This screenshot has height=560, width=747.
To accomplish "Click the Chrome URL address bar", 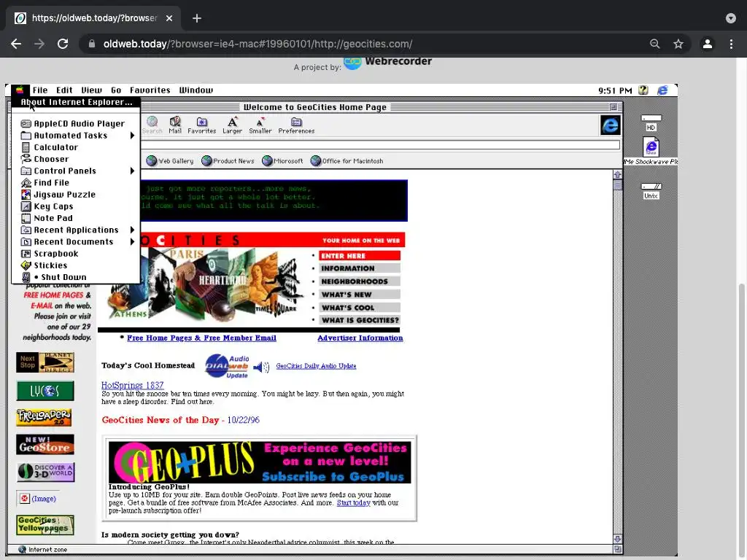I will click(x=366, y=44).
